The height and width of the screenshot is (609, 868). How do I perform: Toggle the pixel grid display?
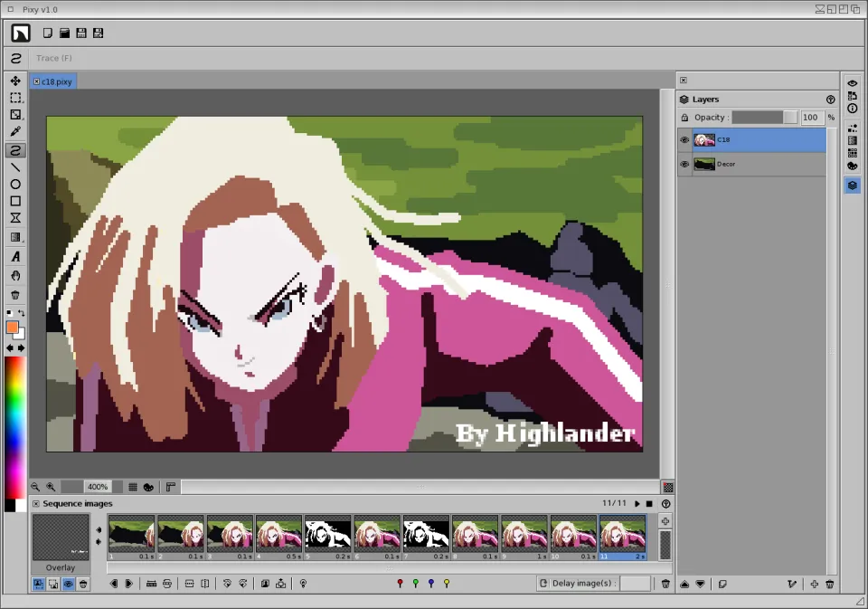click(x=133, y=487)
